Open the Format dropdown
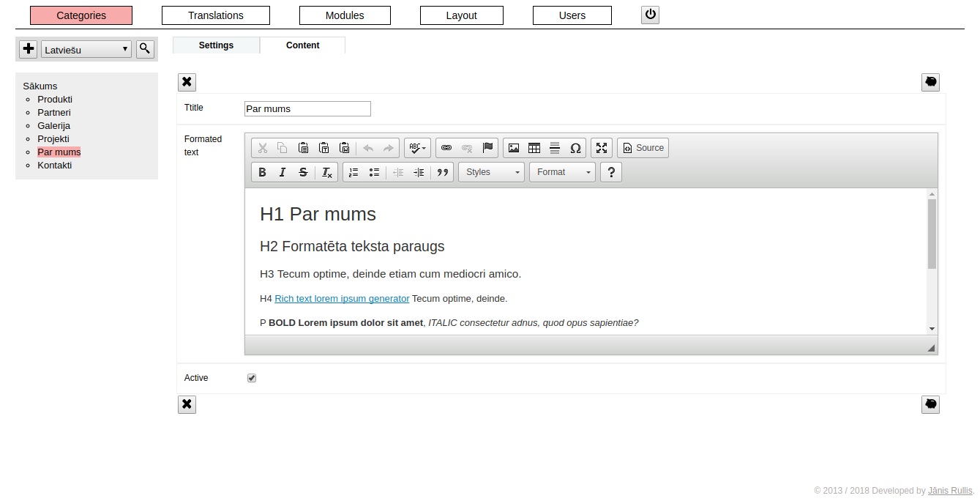The height and width of the screenshot is (501, 980). pos(562,172)
